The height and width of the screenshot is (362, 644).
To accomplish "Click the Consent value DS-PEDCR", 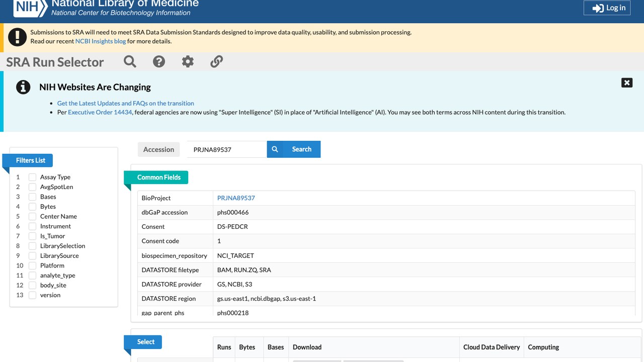I will pos(232,227).
